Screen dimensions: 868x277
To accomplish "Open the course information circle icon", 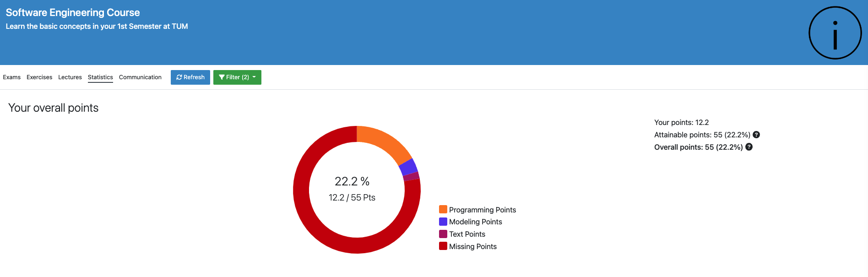I will [x=835, y=33].
